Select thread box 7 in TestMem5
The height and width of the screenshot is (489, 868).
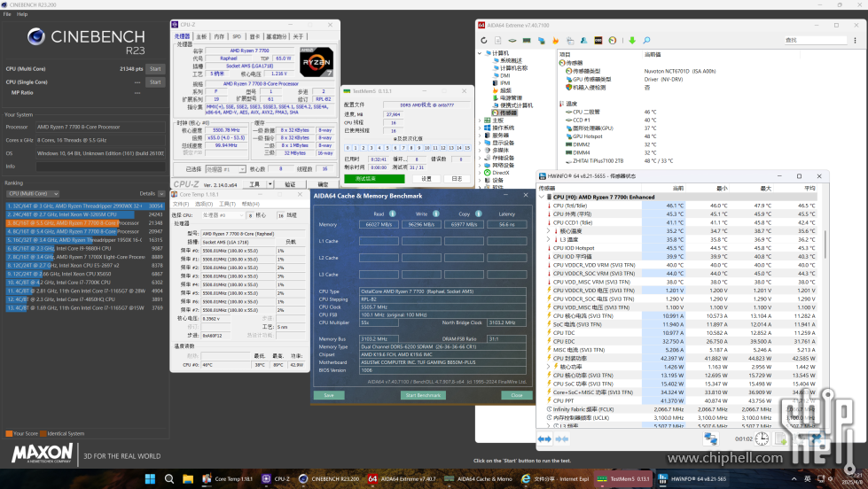click(403, 148)
